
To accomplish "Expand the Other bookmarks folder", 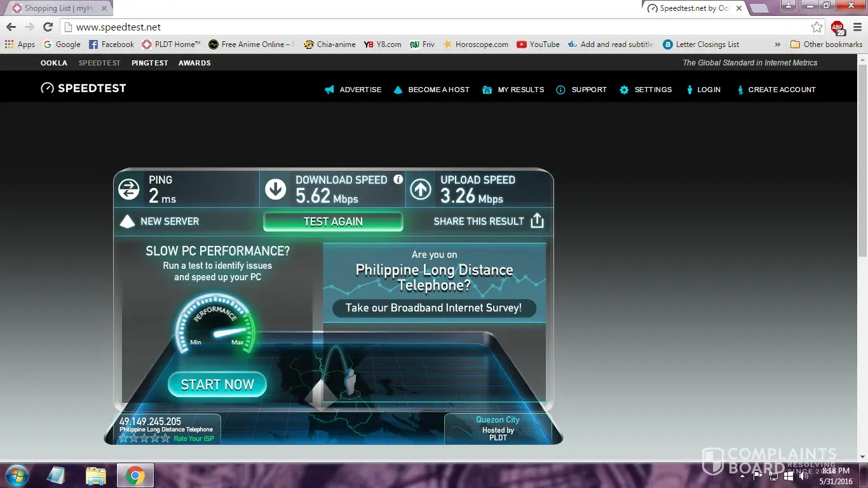I will point(826,44).
